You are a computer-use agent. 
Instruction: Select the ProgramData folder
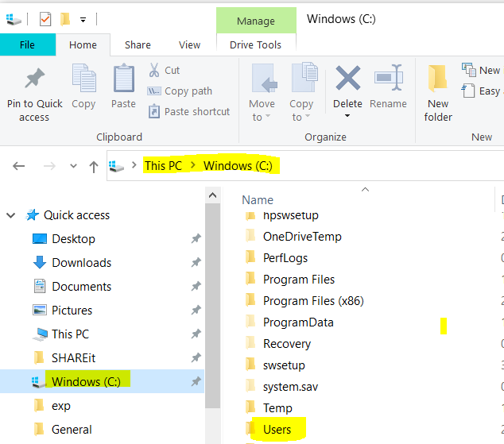pos(298,322)
